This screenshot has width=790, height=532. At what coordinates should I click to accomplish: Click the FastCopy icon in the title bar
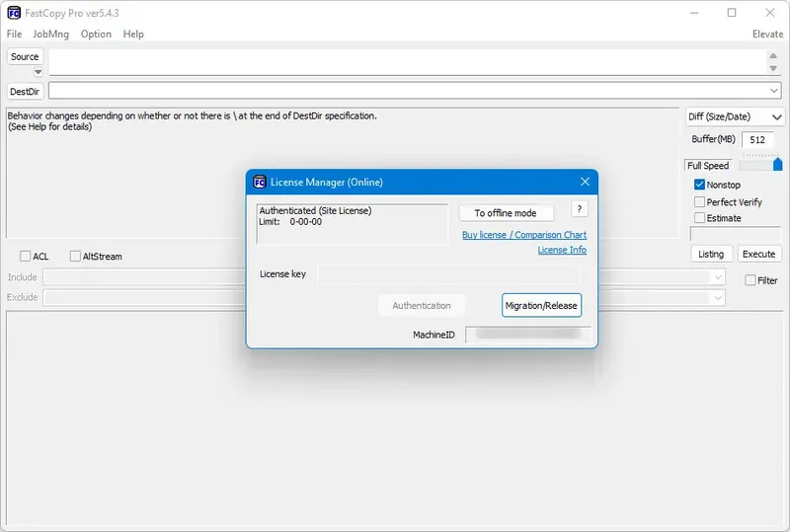coord(14,13)
